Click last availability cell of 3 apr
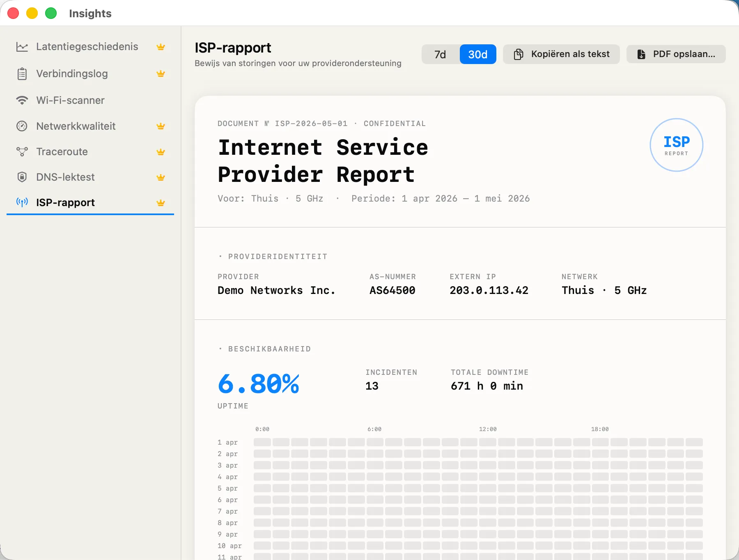739x560 pixels. click(694, 465)
